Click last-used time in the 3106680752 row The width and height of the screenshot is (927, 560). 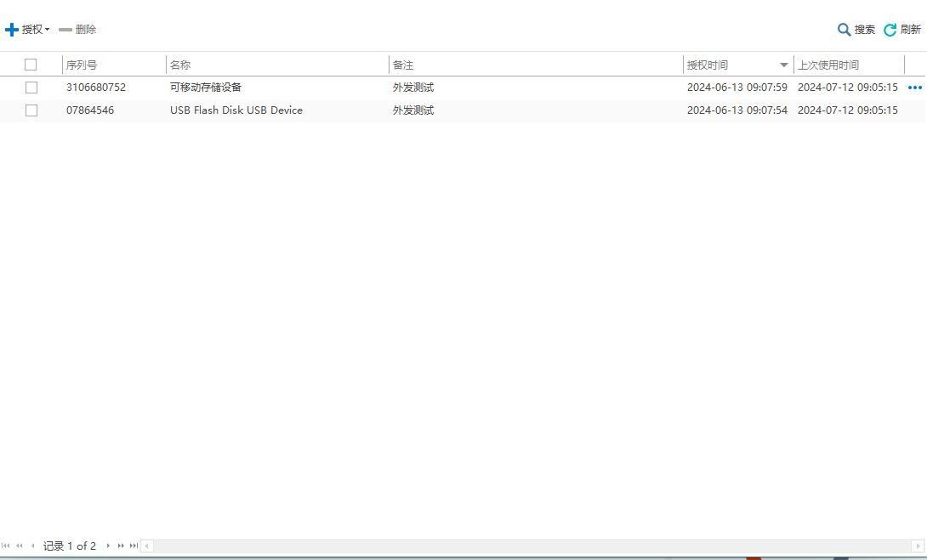click(x=848, y=88)
